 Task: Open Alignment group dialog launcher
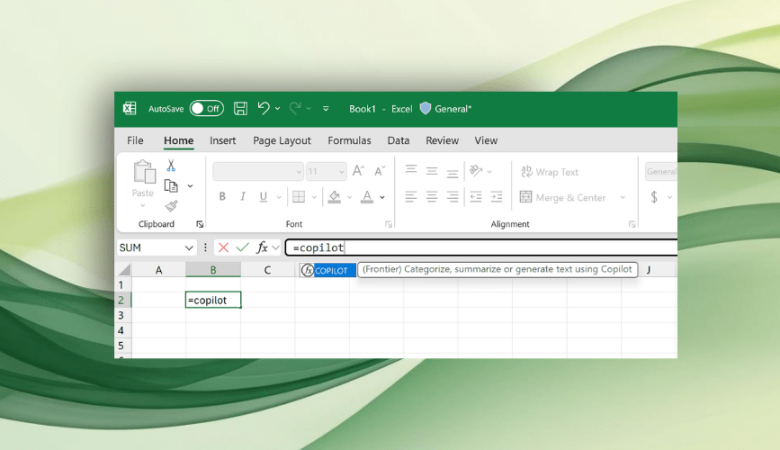[x=632, y=225]
